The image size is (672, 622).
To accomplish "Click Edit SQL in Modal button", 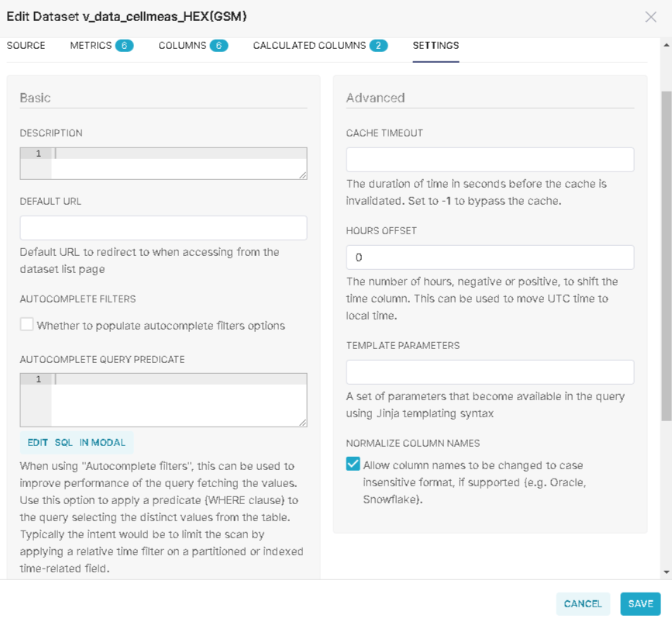I will pos(77,443).
